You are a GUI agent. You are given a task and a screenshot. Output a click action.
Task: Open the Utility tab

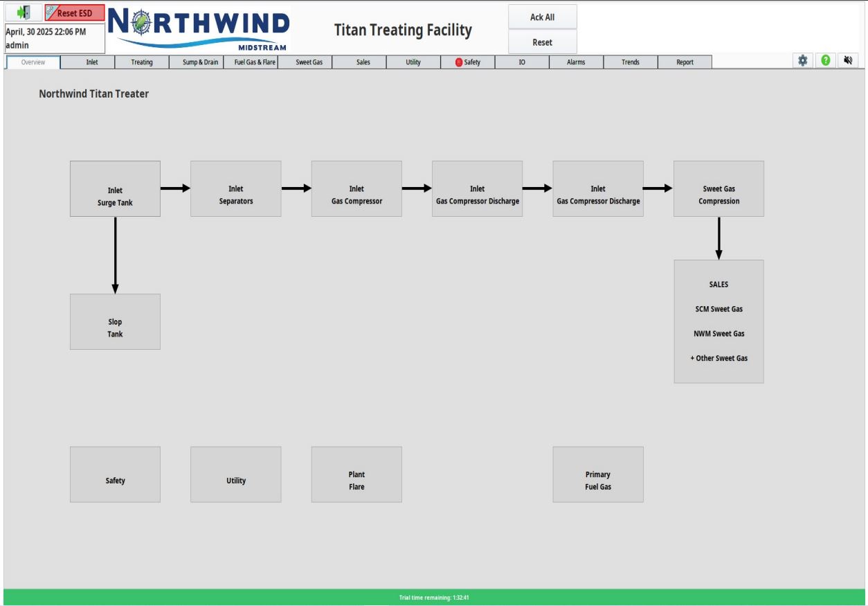coord(413,62)
